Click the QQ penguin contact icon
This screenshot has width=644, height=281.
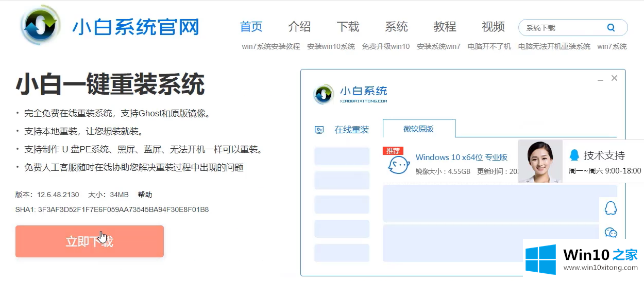coord(611,208)
